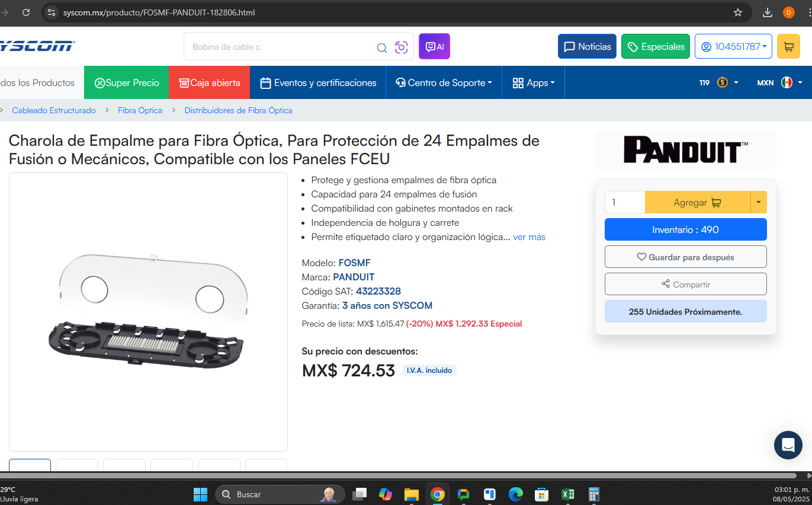
Task: Click the Guardar para después button
Action: tap(685, 257)
